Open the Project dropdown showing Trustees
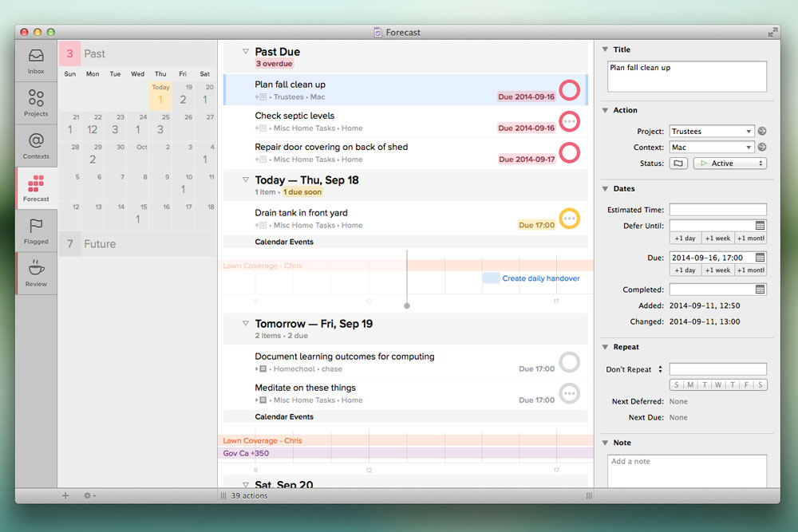The height and width of the screenshot is (532, 798). [x=712, y=132]
